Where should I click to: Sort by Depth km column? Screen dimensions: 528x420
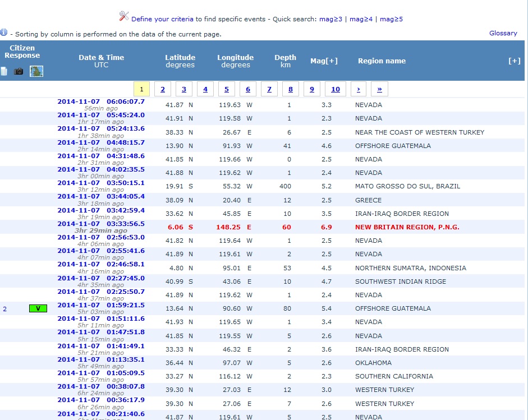[285, 61]
